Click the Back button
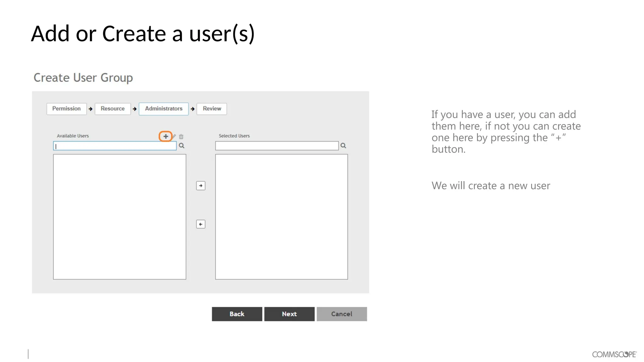Viewport: 644px width, 362px height. point(237,314)
